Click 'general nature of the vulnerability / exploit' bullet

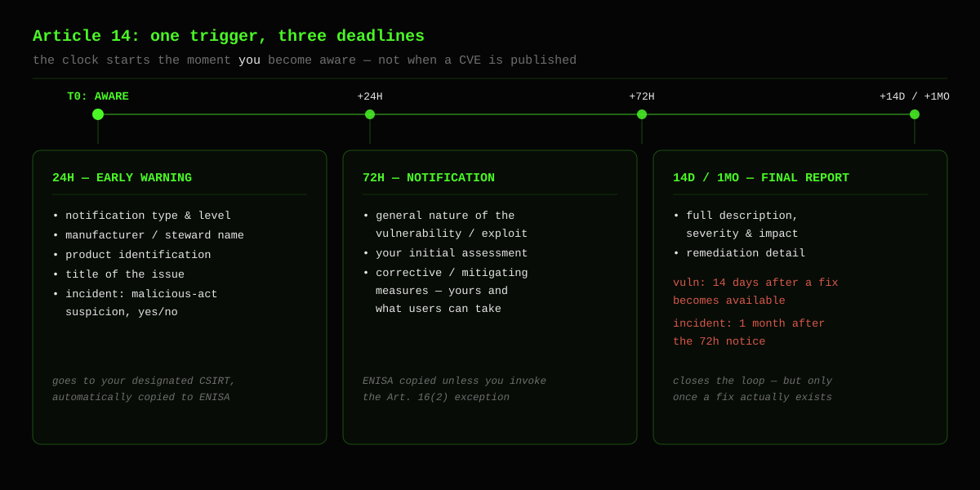[x=446, y=225]
